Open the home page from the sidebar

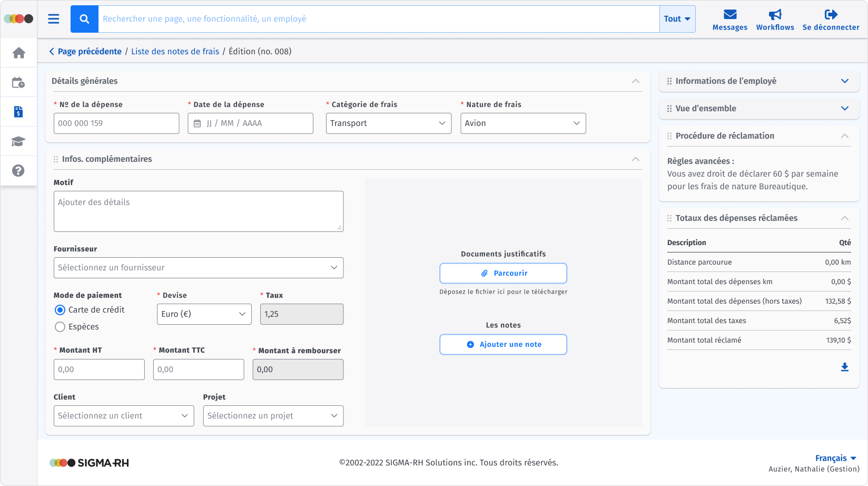(x=19, y=52)
